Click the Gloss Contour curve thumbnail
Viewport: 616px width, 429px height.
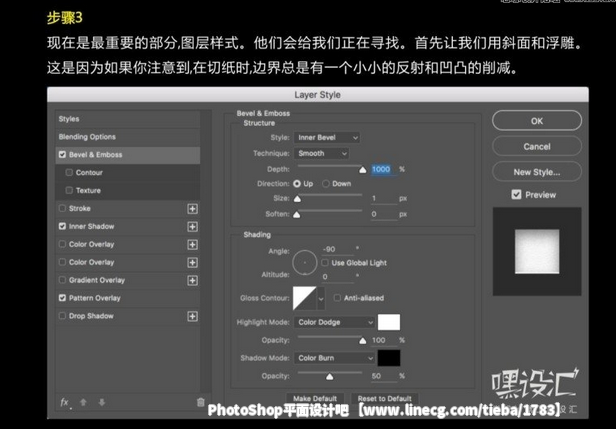click(x=304, y=298)
